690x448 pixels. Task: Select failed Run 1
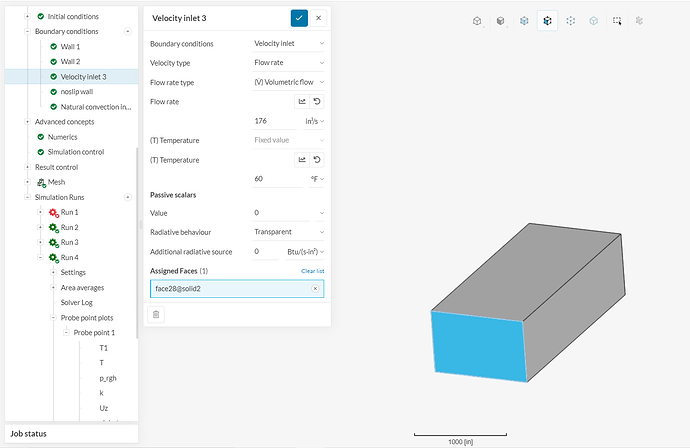[x=70, y=212]
